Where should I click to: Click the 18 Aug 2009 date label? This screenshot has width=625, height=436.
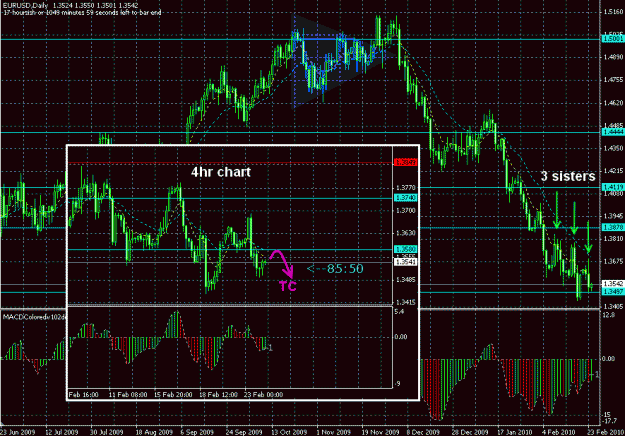click(154, 432)
